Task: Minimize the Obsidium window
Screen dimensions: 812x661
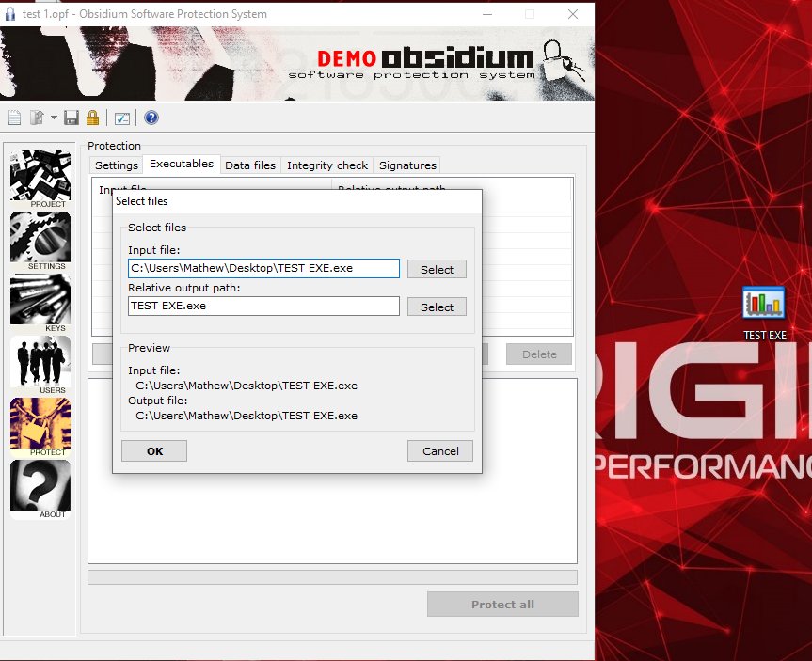Action: tap(487, 14)
